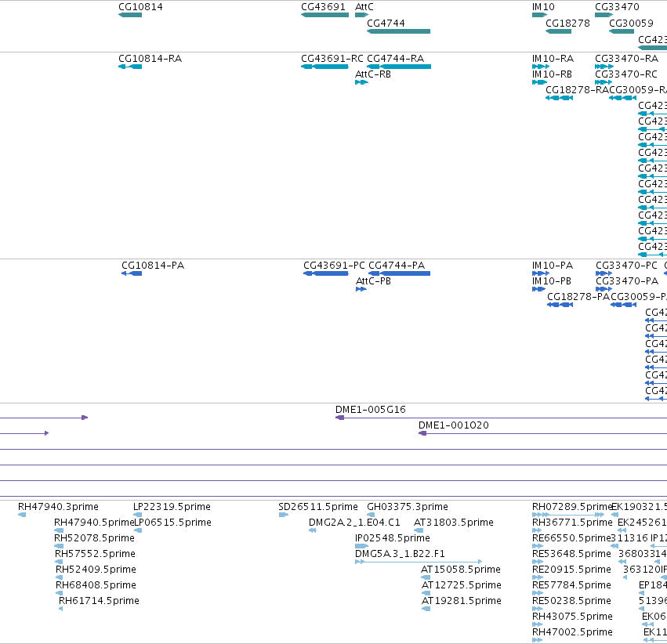Select EST RH43075.5prime
The image size is (667, 644).
click(x=538, y=624)
